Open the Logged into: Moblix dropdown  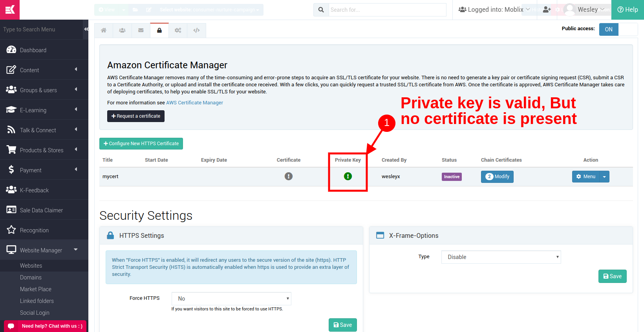pos(494,9)
